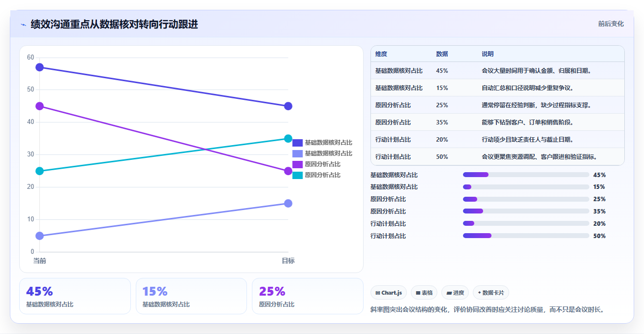Click the 60 y-axis tick label
The width and height of the screenshot is (644, 334).
pos(31,58)
